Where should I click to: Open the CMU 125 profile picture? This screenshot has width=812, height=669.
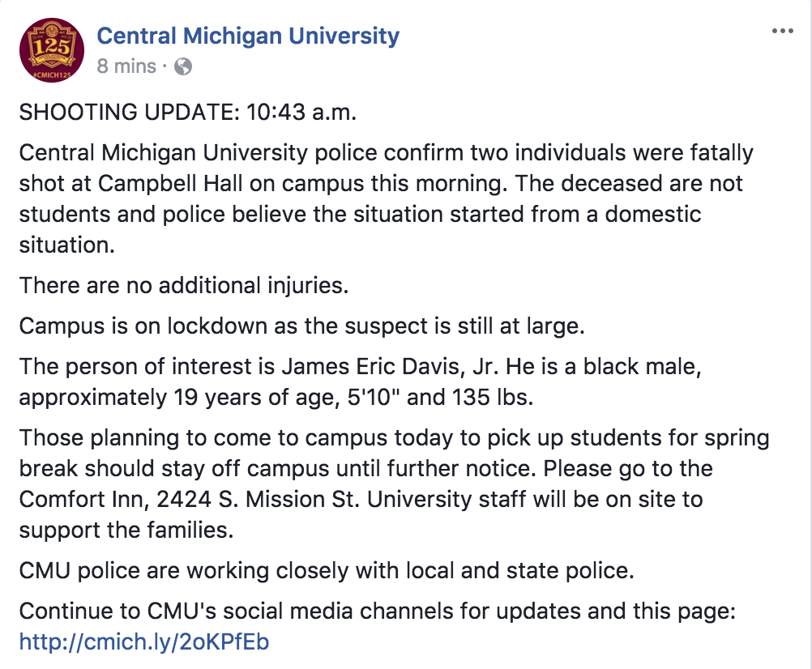click(51, 50)
